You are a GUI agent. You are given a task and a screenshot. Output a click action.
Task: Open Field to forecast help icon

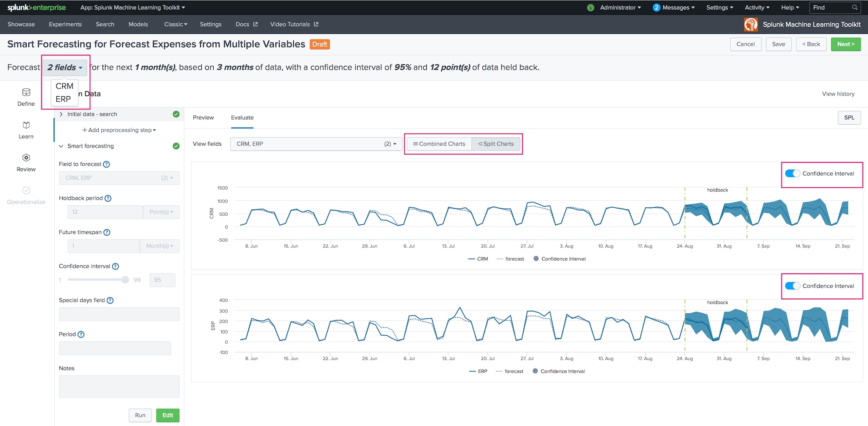(x=107, y=164)
